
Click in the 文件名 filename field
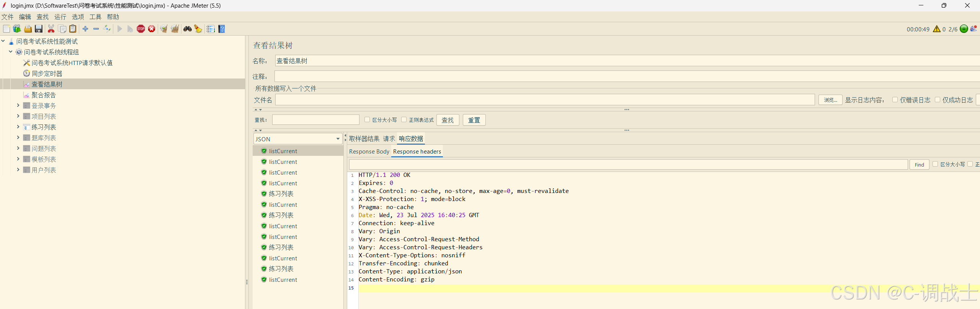545,100
